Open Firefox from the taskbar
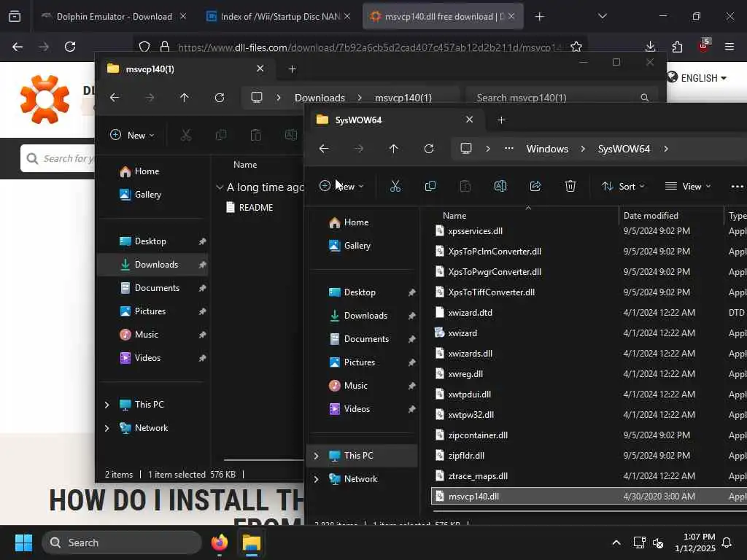Image resolution: width=747 pixels, height=560 pixels. [x=220, y=542]
